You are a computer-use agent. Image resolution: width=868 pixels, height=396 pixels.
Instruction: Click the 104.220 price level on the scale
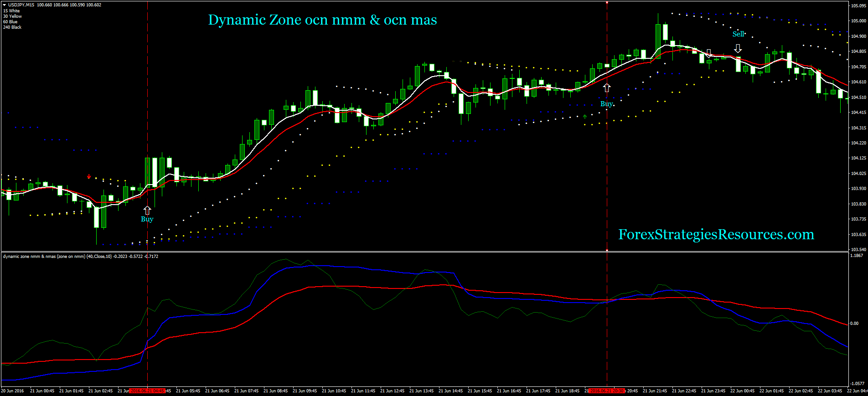858,143
